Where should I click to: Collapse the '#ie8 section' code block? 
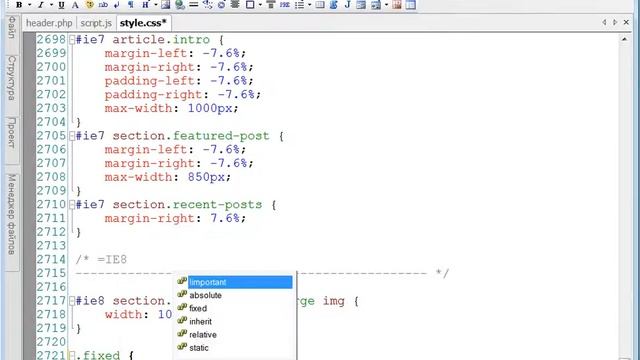pos(72,301)
